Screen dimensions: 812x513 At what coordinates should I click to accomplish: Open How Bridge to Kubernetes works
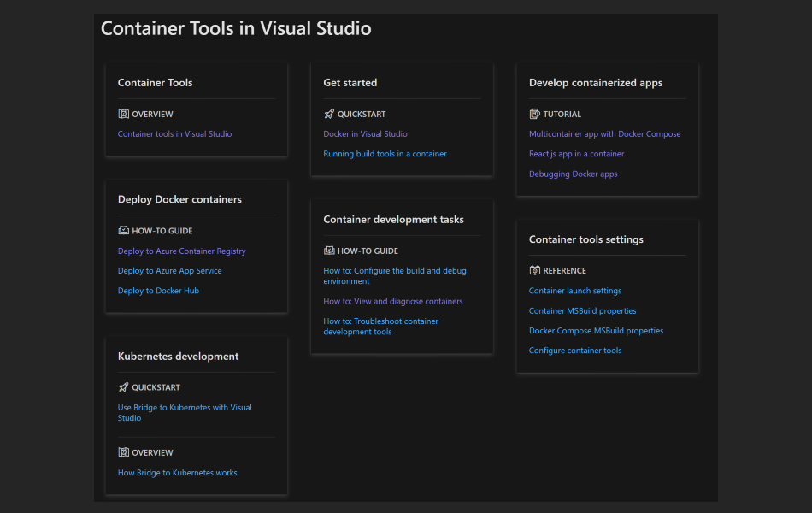coord(177,473)
